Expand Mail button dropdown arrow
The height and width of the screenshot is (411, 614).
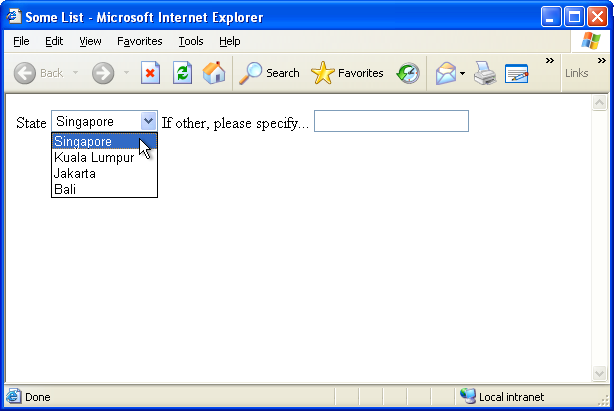pos(462,73)
